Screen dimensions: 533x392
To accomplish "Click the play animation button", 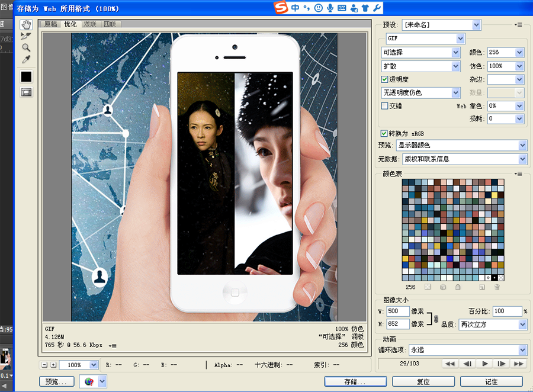I will point(484,365).
